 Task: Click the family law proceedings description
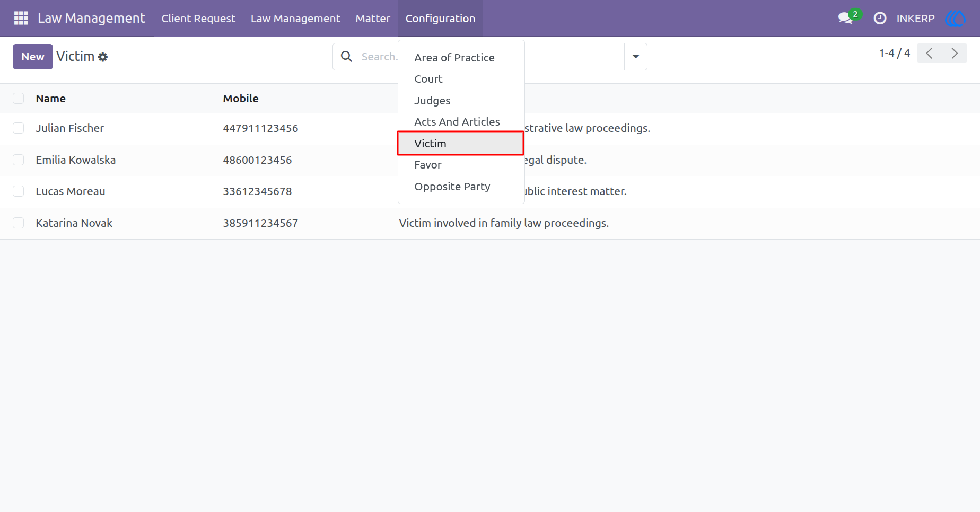pos(504,223)
